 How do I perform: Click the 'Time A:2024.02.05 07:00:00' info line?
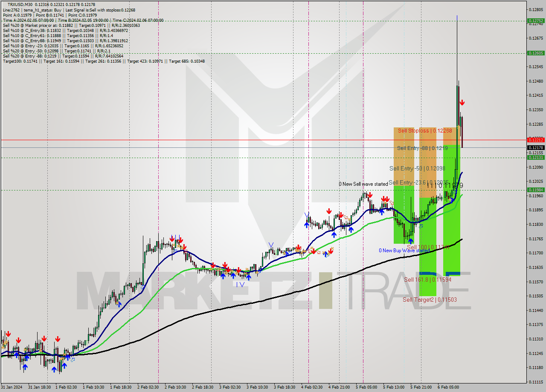click(83, 20)
